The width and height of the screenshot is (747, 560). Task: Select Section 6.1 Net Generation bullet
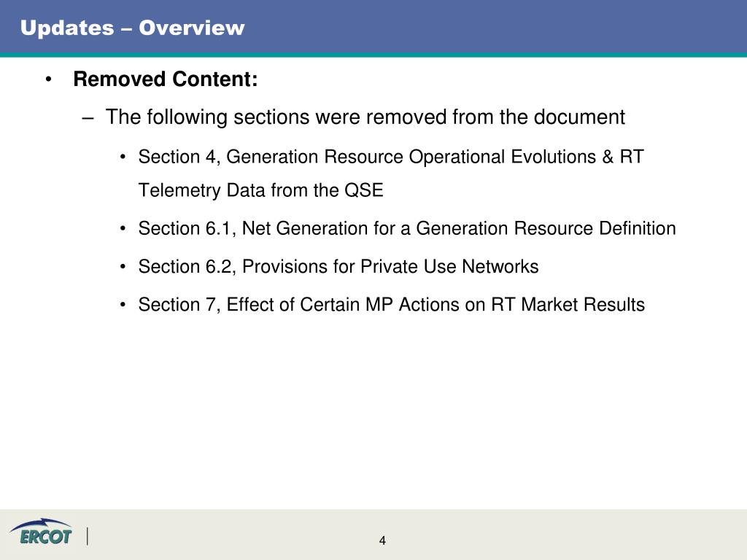tap(407, 228)
